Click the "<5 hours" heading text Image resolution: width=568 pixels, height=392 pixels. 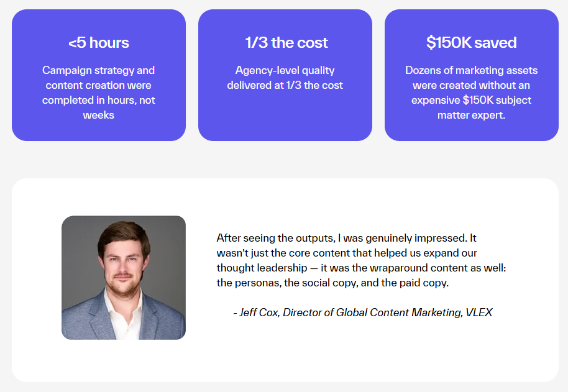[x=98, y=42]
